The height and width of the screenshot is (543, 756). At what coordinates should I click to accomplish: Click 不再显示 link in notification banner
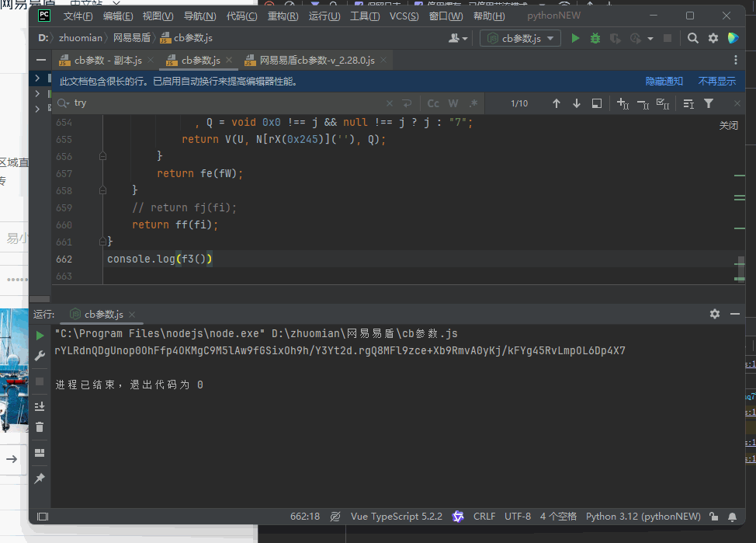(x=716, y=81)
